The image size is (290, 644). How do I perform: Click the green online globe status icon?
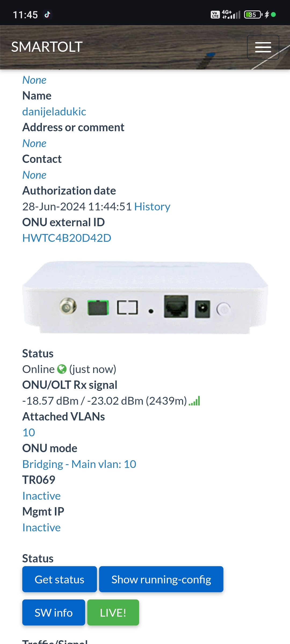(x=62, y=369)
